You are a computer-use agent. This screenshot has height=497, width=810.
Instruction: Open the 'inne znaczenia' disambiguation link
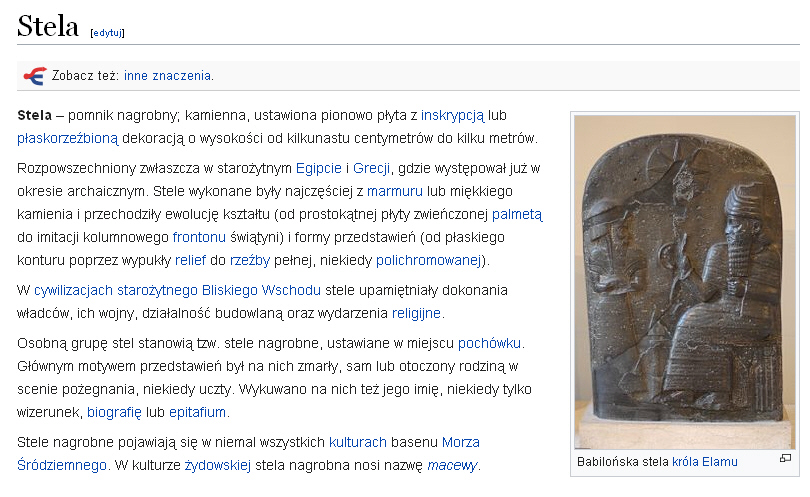tap(167, 75)
